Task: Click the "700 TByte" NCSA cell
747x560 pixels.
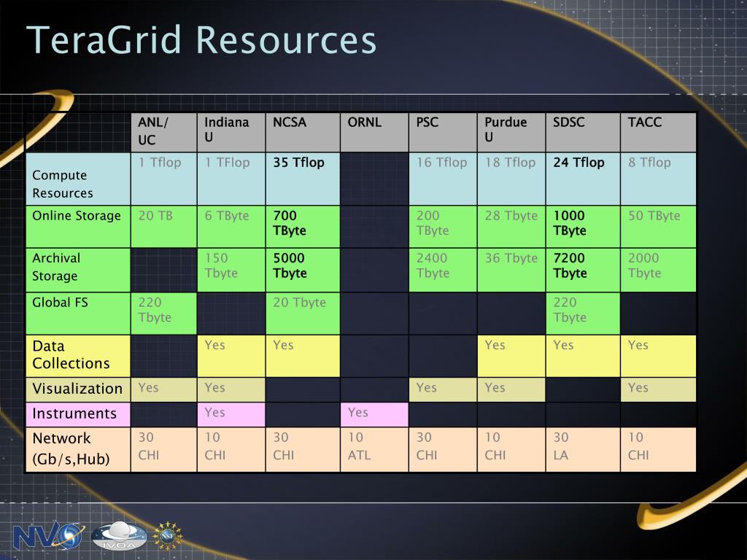Action: (x=303, y=227)
